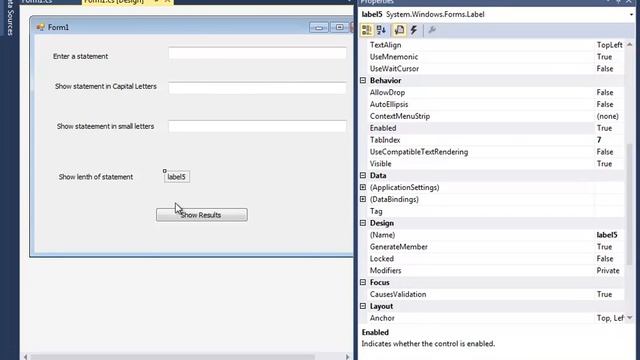
Task: Click True value beside Visible
Action: tap(604, 163)
